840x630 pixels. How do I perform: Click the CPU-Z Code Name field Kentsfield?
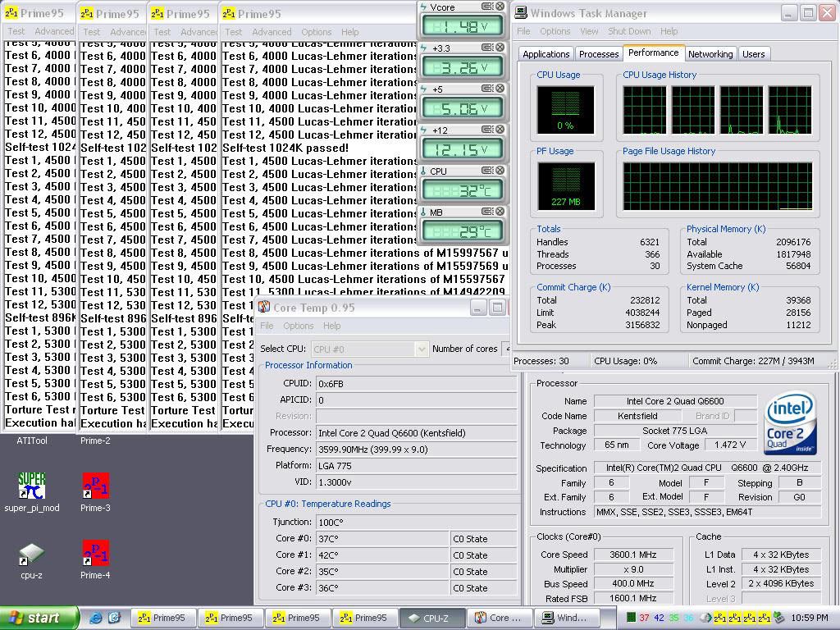637,416
